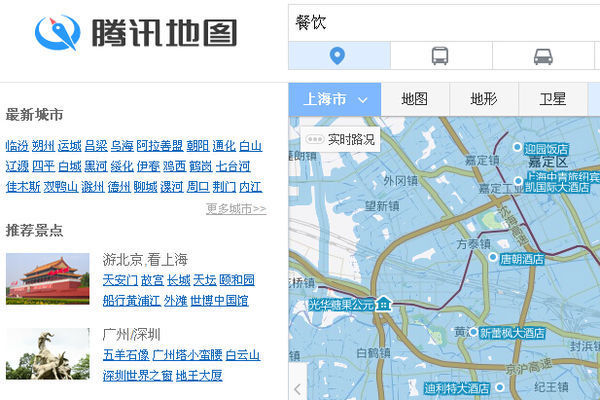Open city link 绥化
600x400 pixels.
coord(122,167)
